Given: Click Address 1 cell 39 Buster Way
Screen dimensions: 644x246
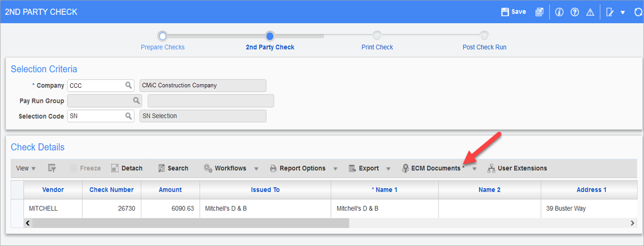Looking at the screenshot, I should (x=589, y=208).
